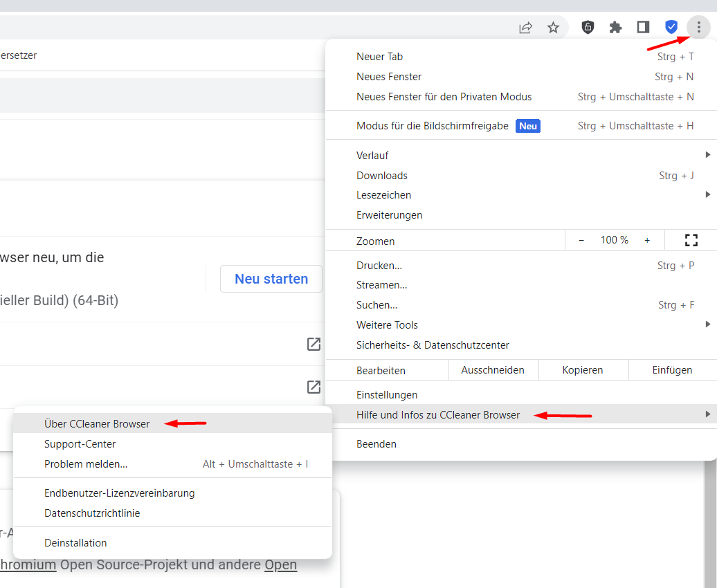Select Deinstallation in the help submenu
The width and height of the screenshot is (717, 588).
(x=75, y=543)
